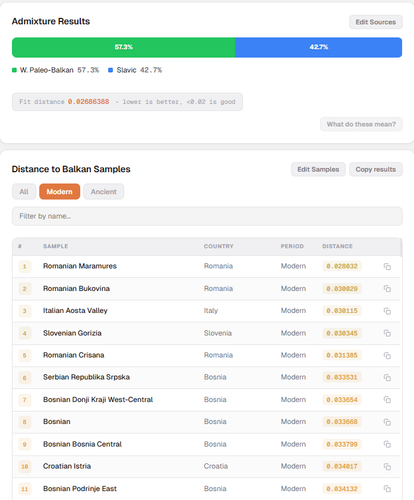Copy the Bosnian Podrinje East row

[x=387, y=489]
